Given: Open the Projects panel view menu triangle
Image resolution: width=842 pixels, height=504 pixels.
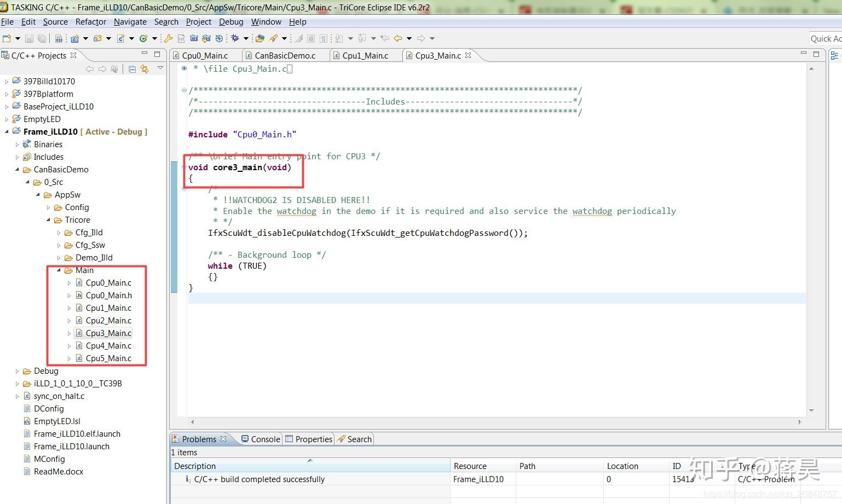Looking at the screenshot, I should tap(160, 68).
